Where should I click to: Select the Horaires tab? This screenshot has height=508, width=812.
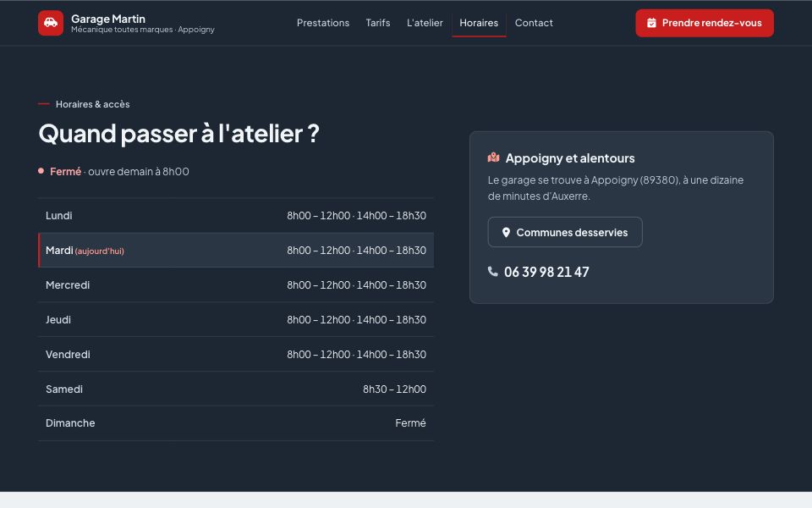[x=479, y=23]
